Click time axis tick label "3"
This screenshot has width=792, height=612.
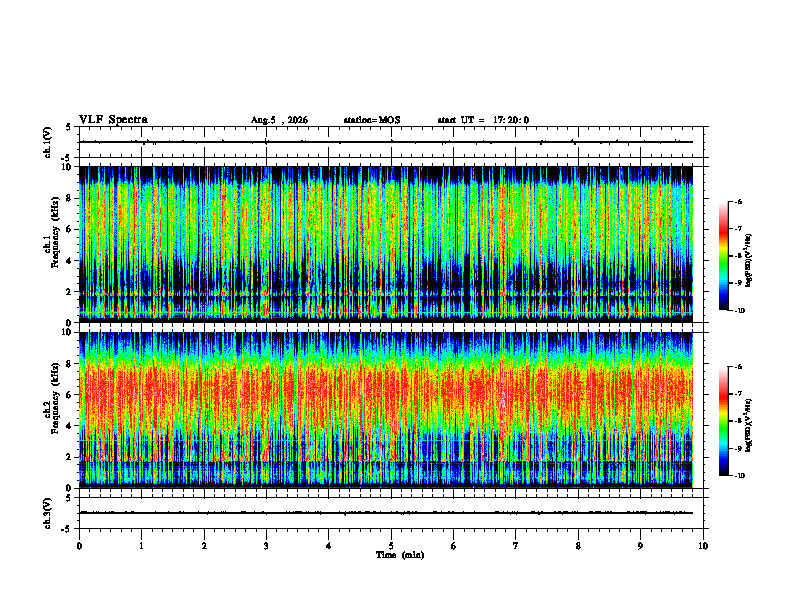[x=266, y=546]
